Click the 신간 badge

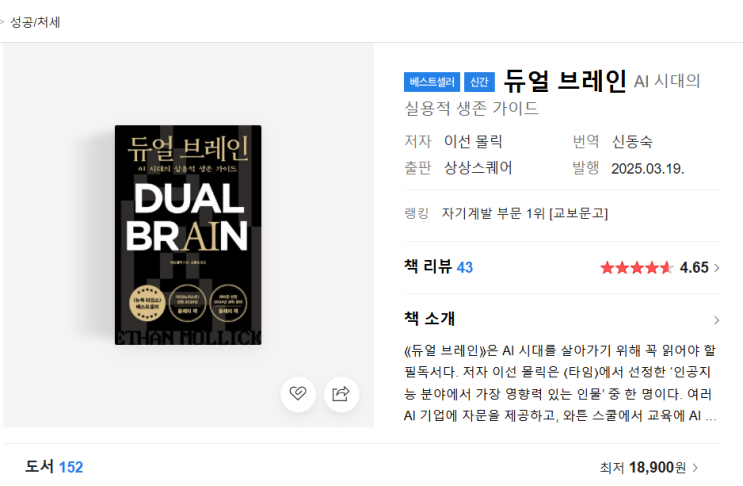479,82
